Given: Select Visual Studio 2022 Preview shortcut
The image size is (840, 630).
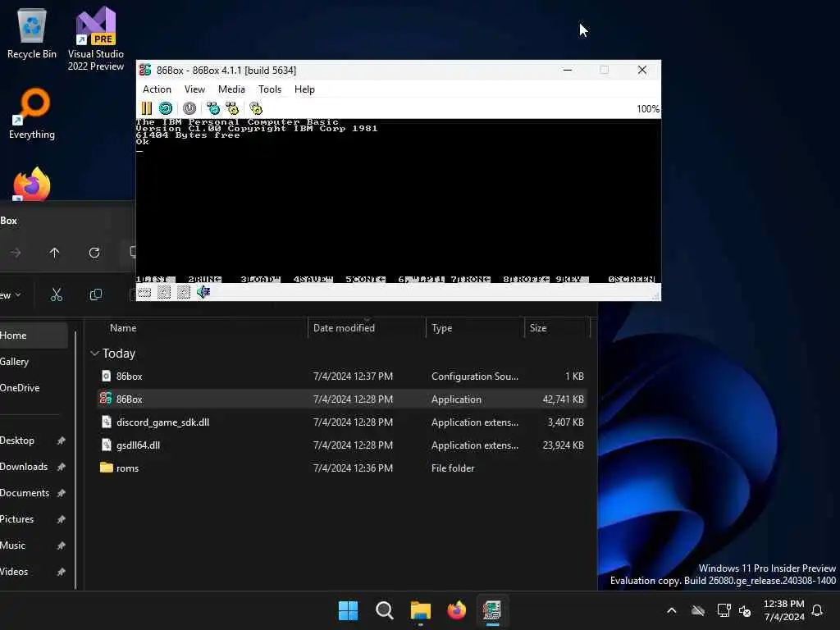Looking at the screenshot, I should click(x=96, y=39).
